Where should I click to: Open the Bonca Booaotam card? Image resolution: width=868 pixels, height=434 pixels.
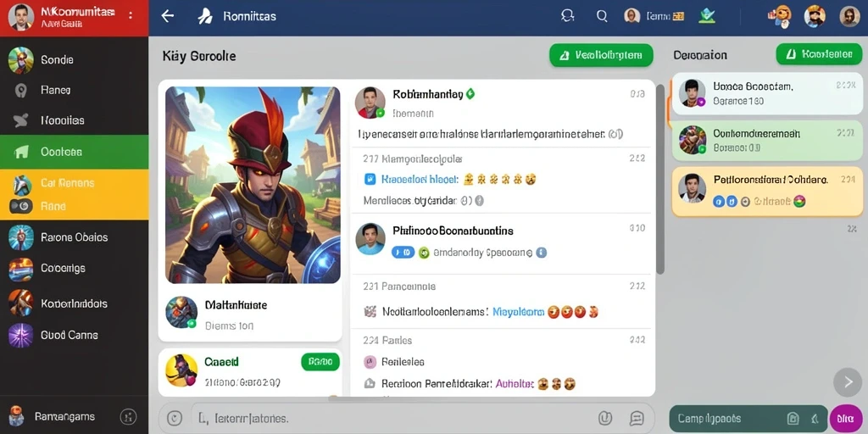[x=766, y=93]
